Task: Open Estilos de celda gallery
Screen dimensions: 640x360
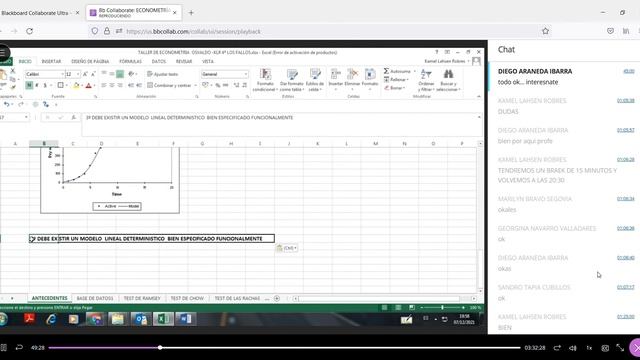Action: click(315, 80)
